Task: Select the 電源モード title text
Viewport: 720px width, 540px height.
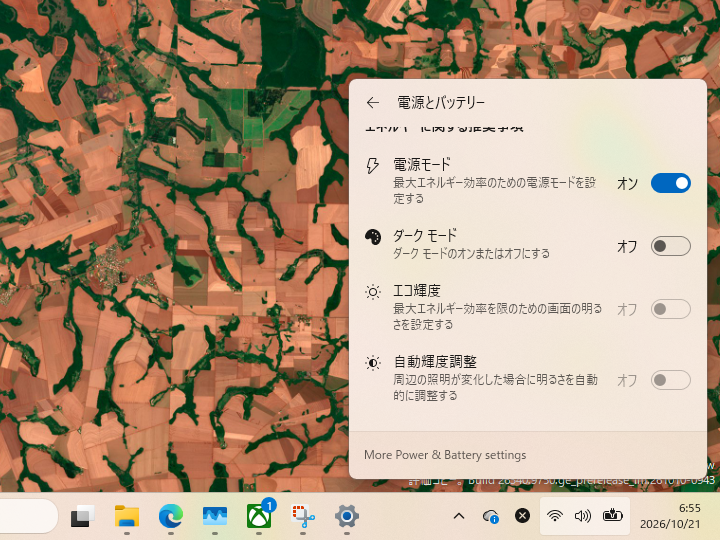Action: 422,164
